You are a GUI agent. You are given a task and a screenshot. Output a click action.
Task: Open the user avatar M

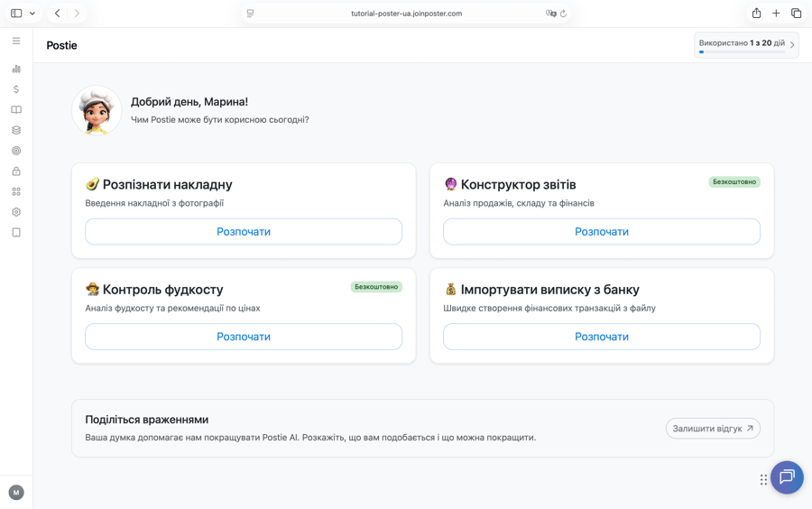tap(16, 493)
